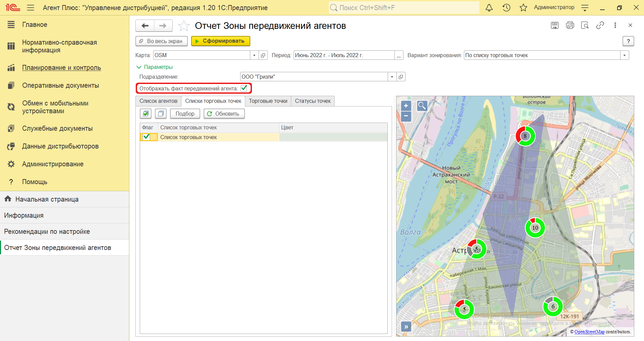Go to Начальная страница
The height and width of the screenshot is (341, 644).
click(65, 199)
